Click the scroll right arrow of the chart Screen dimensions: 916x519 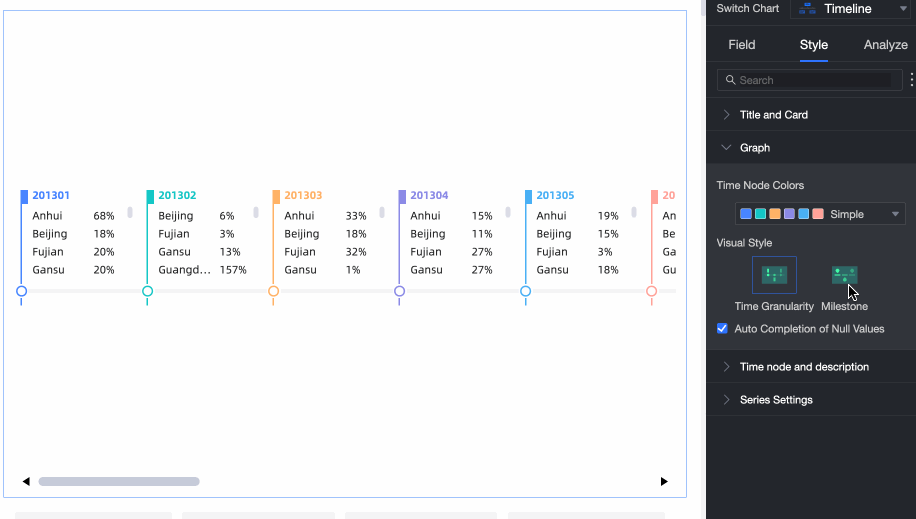coord(664,481)
